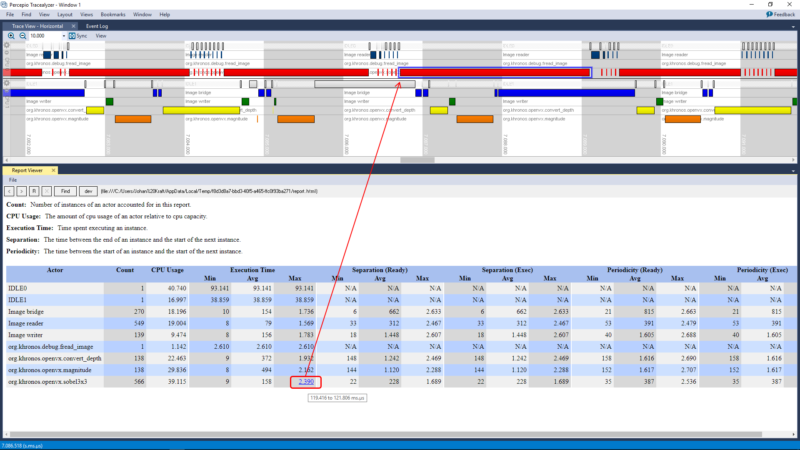Click the Find button in Report Viewer
800x450 pixels.
click(64, 190)
